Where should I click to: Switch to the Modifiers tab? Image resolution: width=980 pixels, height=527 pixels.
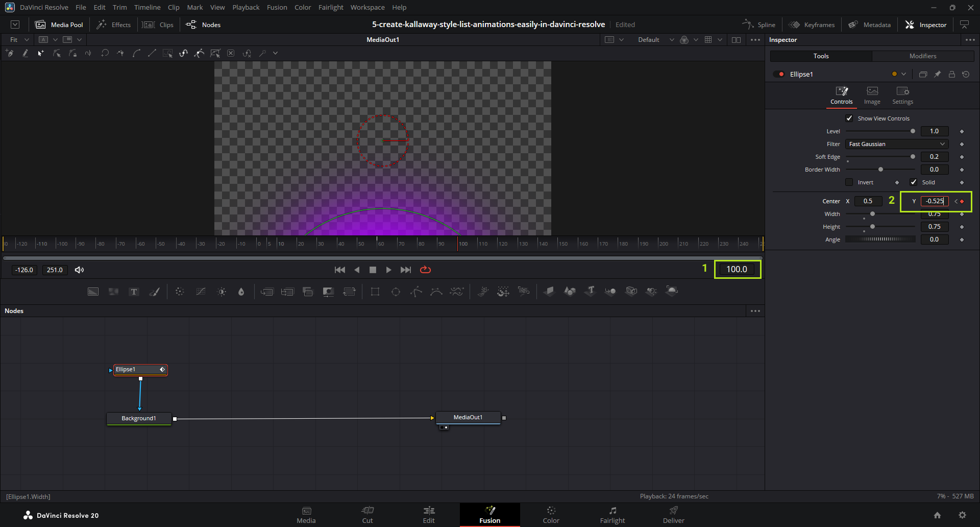[x=922, y=56]
